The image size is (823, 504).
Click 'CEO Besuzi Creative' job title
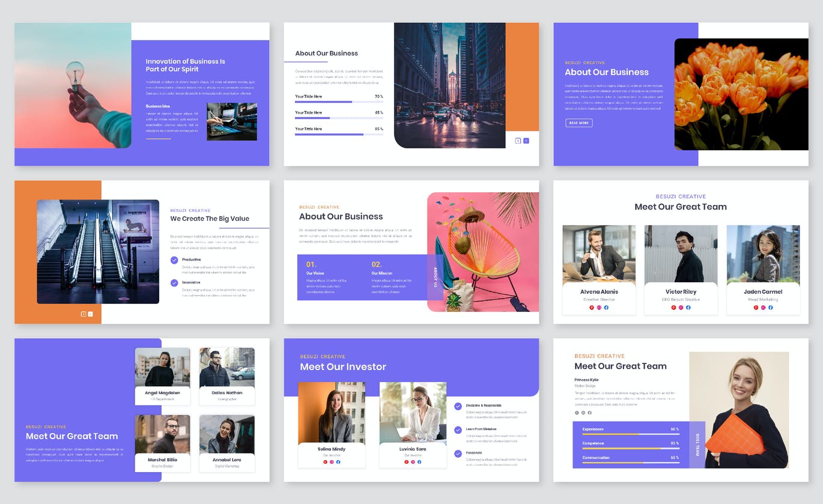681,299
